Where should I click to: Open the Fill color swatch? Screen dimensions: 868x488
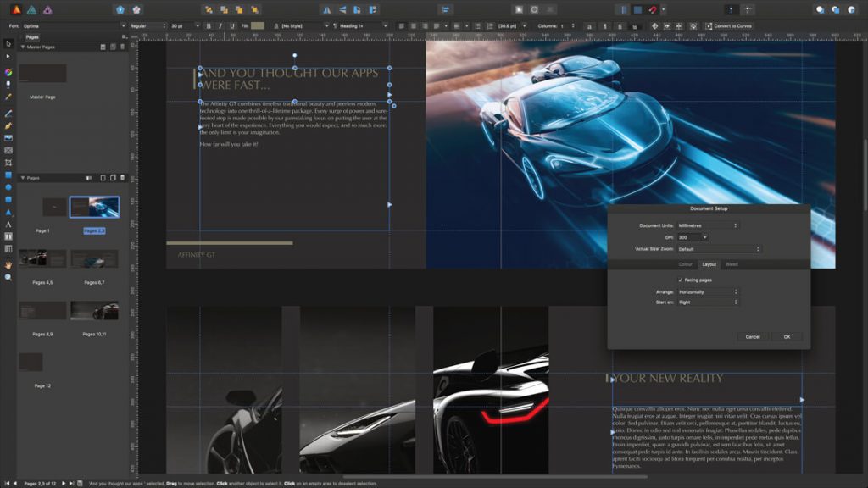coord(257,26)
